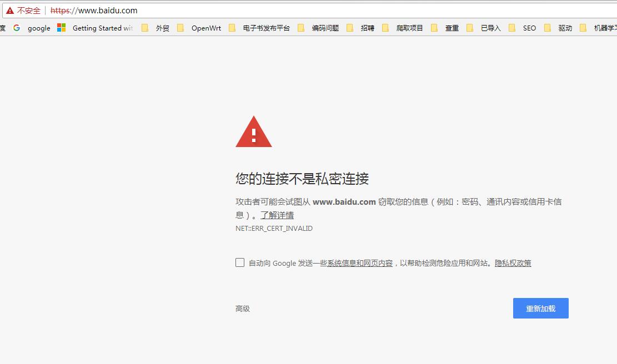Open the 外贸 bookmark folder
The height and width of the screenshot is (364, 617).
click(155, 28)
